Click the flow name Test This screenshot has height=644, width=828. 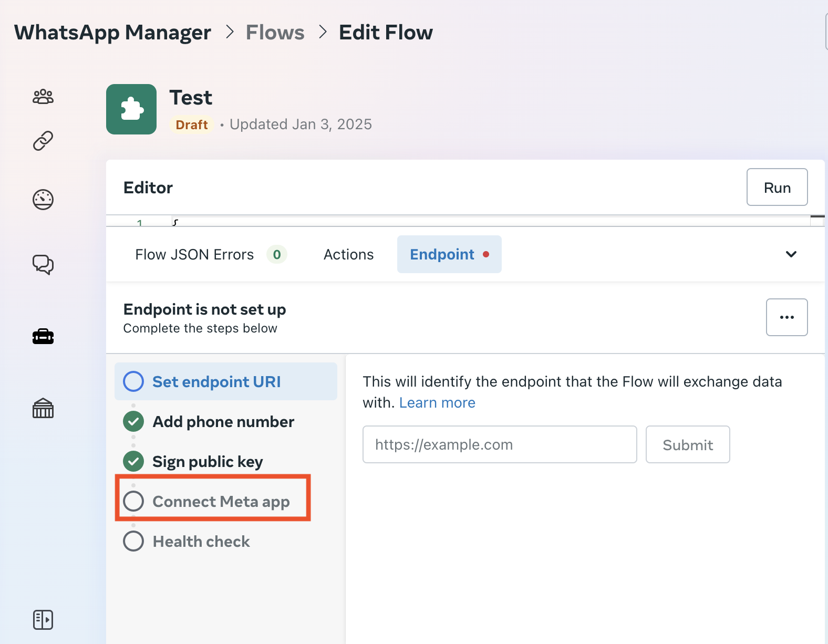pyautogui.click(x=191, y=98)
